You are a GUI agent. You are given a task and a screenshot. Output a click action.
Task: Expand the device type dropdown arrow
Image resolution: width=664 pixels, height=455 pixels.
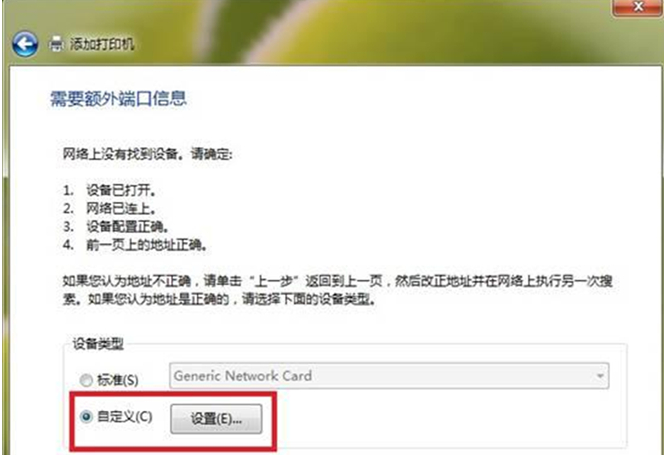[x=600, y=376]
